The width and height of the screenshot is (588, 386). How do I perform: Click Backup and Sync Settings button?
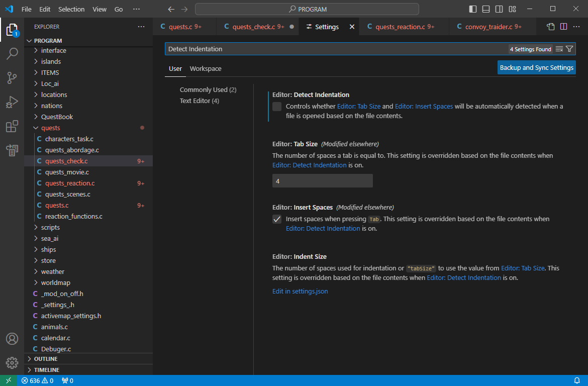click(536, 68)
